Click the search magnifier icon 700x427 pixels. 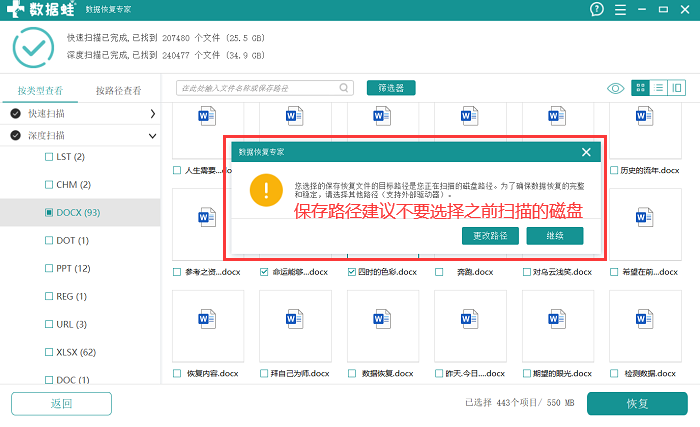pos(344,88)
